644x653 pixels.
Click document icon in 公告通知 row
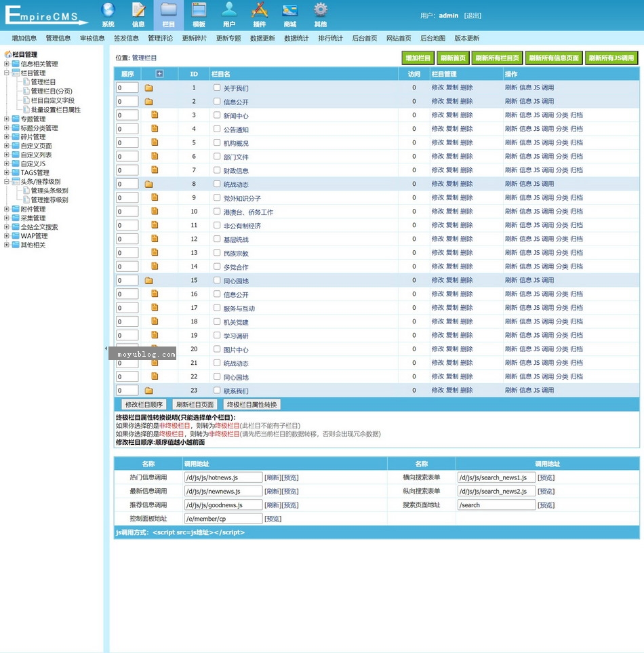pos(155,128)
